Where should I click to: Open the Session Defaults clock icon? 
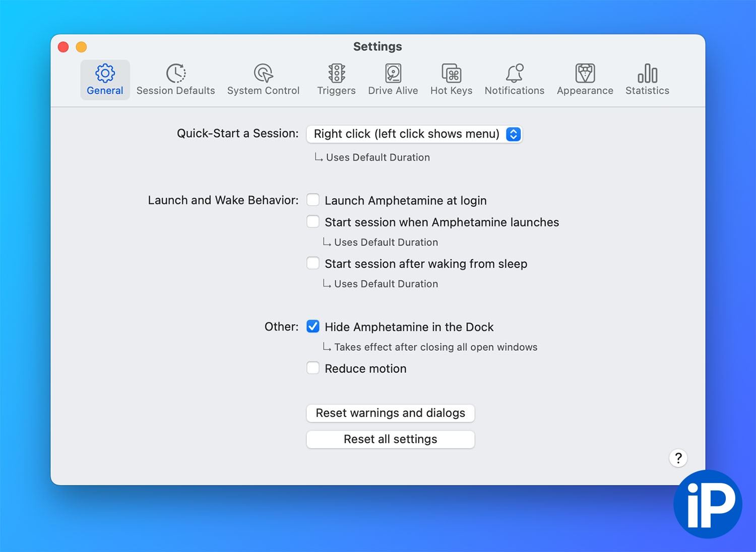click(x=176, y=74)
